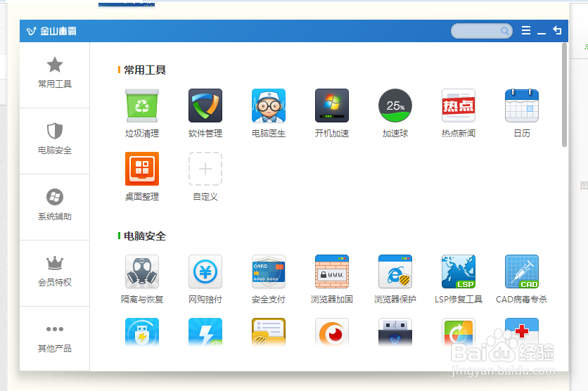The image size is (588, 391).
Task: Open 网购赔付 shopping compensation
Action: pos(205,278)
